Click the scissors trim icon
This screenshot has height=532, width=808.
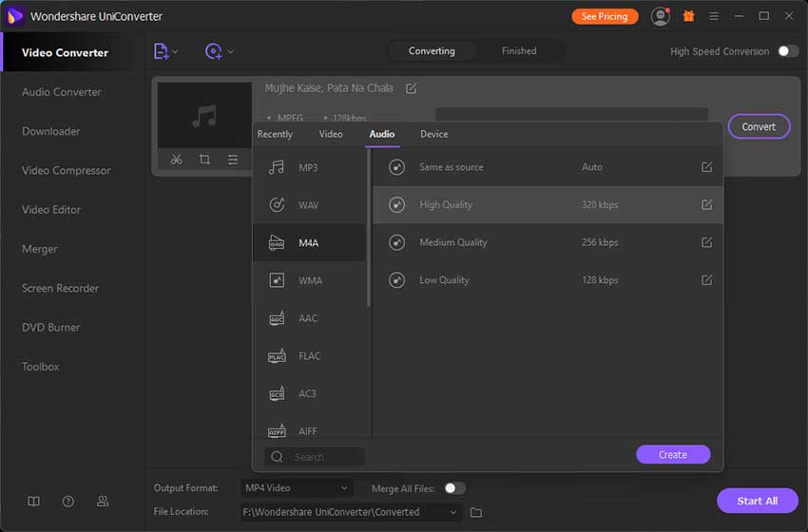pos(176,160)
